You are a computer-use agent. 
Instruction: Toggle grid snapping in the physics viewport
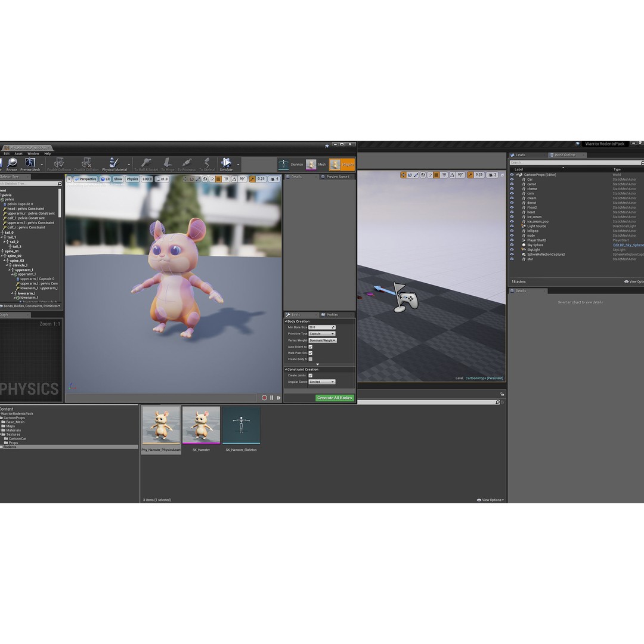(x=218, y=179)
